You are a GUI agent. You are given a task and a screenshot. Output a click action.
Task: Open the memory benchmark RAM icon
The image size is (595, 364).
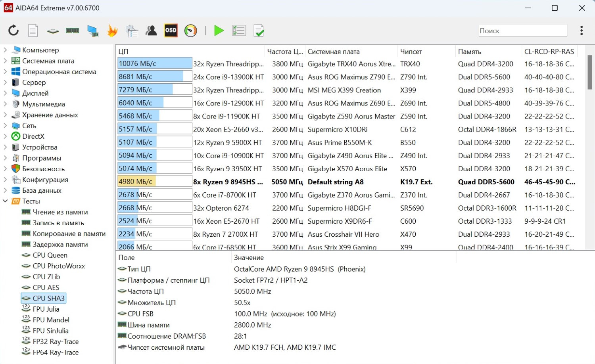point(72,31)
